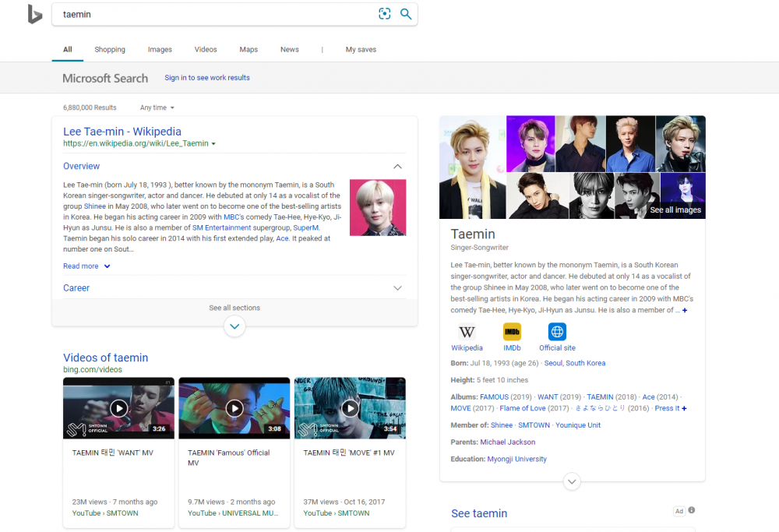Open My saves
779x532 pixels.
361,50
